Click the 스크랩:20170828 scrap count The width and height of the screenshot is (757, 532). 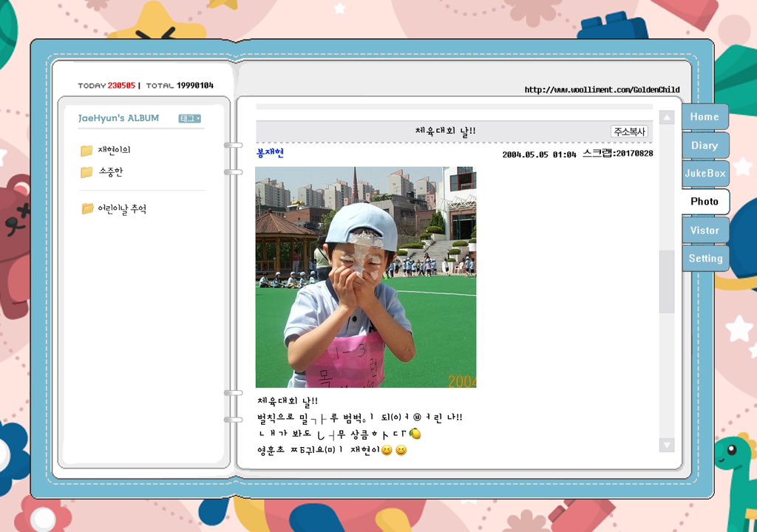click(x=618, y=154)
